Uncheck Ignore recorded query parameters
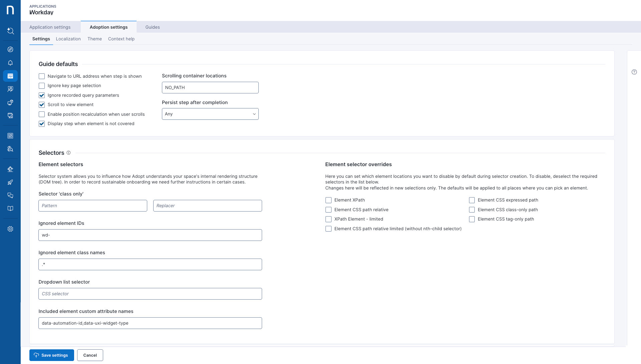 pos(42,95)
